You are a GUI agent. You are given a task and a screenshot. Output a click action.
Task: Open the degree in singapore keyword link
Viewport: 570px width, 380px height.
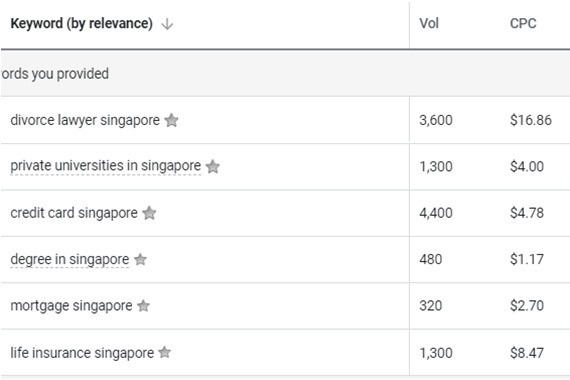pyautogui.click(x=69, y=260)
